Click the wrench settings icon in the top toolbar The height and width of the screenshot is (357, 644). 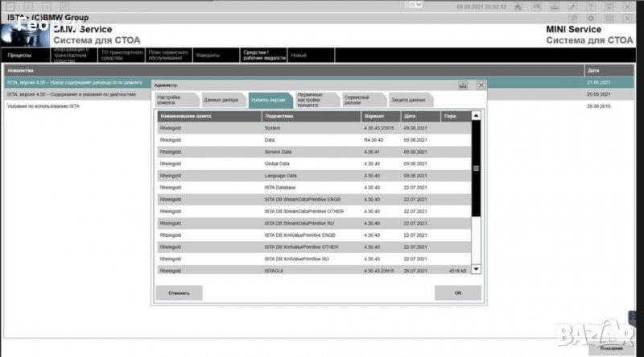[572, 6]
